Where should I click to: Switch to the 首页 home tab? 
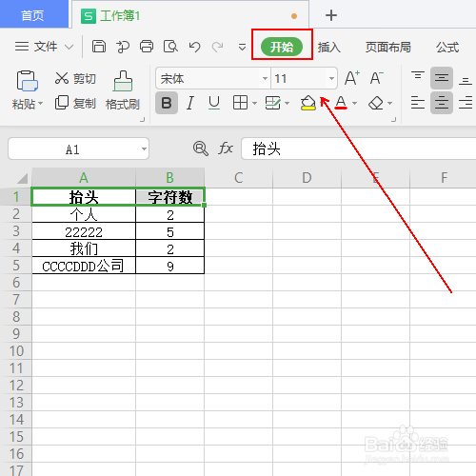click(x=33, y=14)
